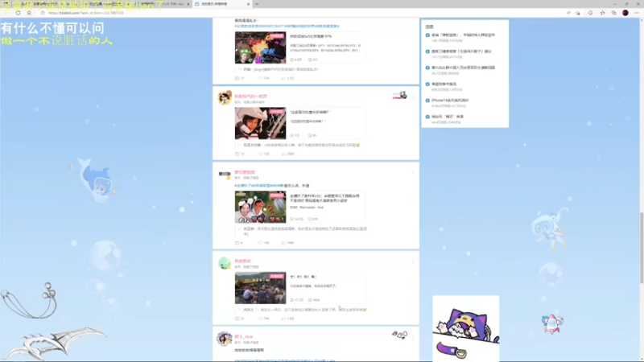This screenshot has width=644, height=362.
Task: Open the browser favorites star icon
Action: tap(602, 13)
